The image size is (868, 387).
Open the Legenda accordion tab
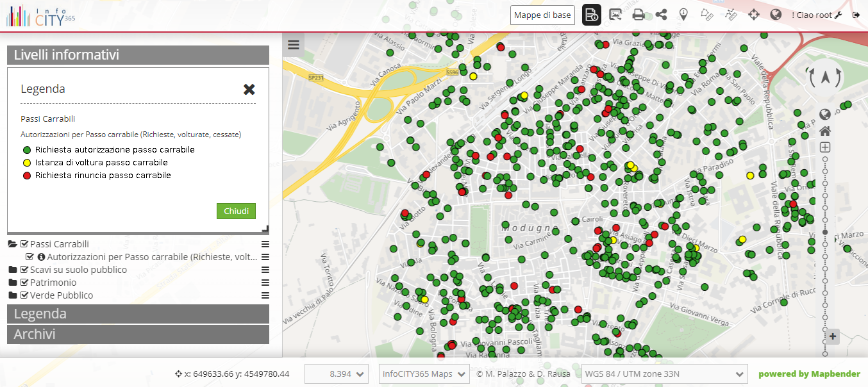click(x=138, y=314)
